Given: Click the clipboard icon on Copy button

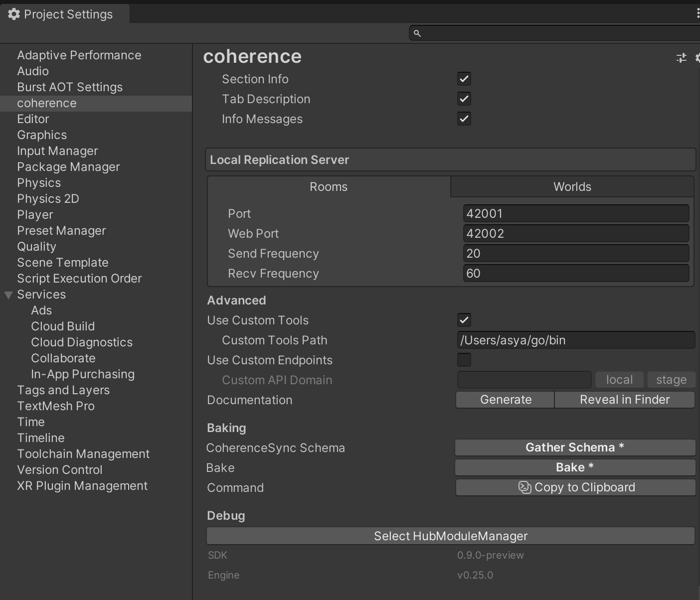Looking at the screenshot, I should click(x=525, y=487).
